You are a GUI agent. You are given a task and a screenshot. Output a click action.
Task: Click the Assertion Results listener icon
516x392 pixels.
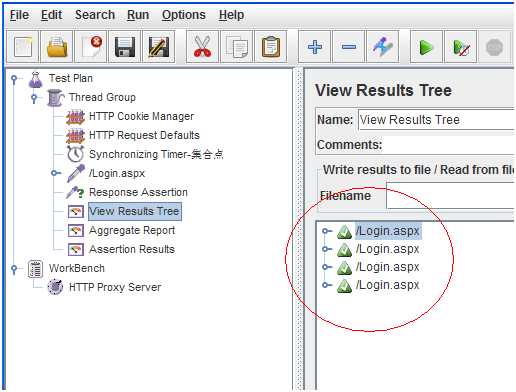(x=76, y=250)
